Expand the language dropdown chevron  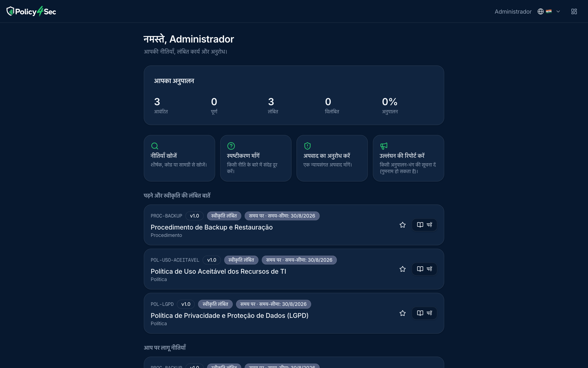coord(558,11)
